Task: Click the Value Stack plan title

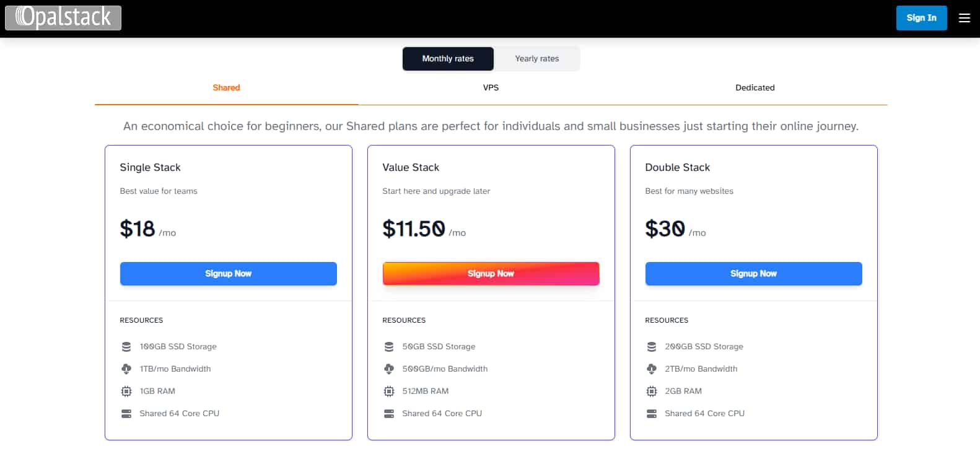Action: 411,168
